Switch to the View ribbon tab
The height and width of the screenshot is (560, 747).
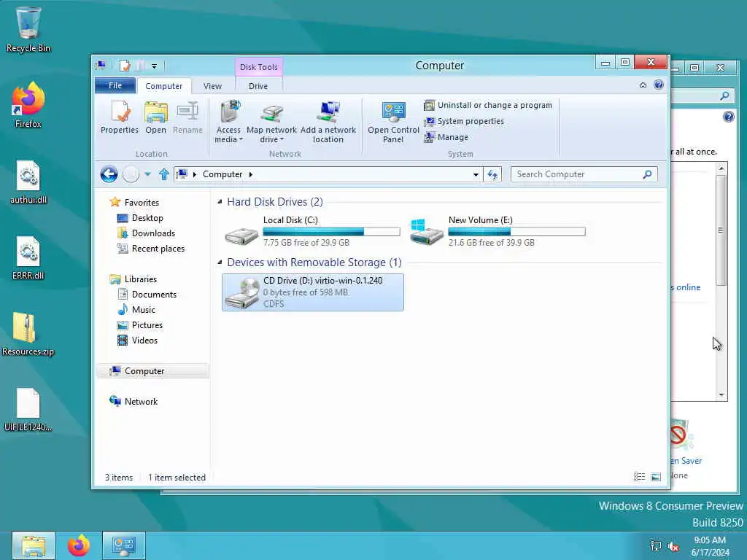tap(212, 86)
